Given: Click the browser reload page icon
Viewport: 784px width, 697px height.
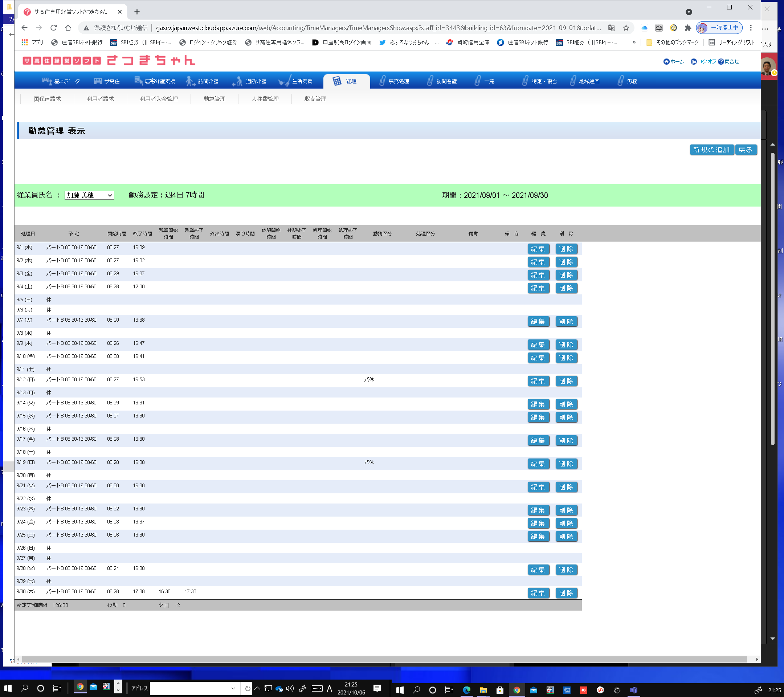Looking at the screenshot, I should tap(54, 28).
